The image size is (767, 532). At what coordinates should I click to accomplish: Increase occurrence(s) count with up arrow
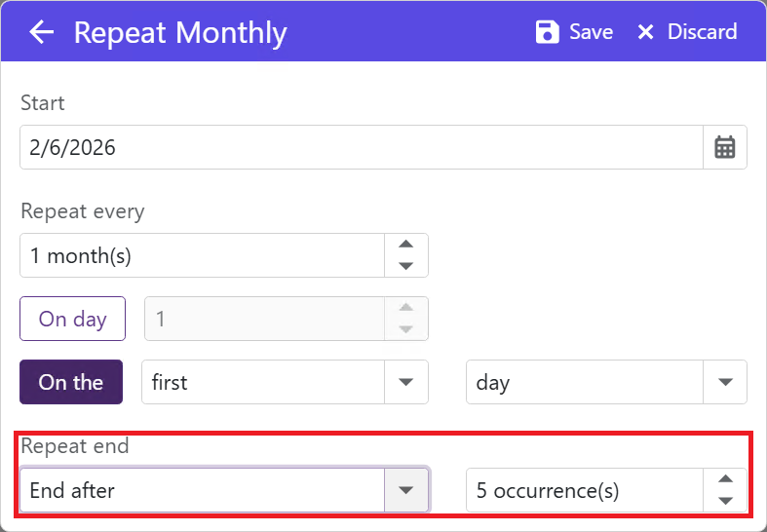[725, 479]
